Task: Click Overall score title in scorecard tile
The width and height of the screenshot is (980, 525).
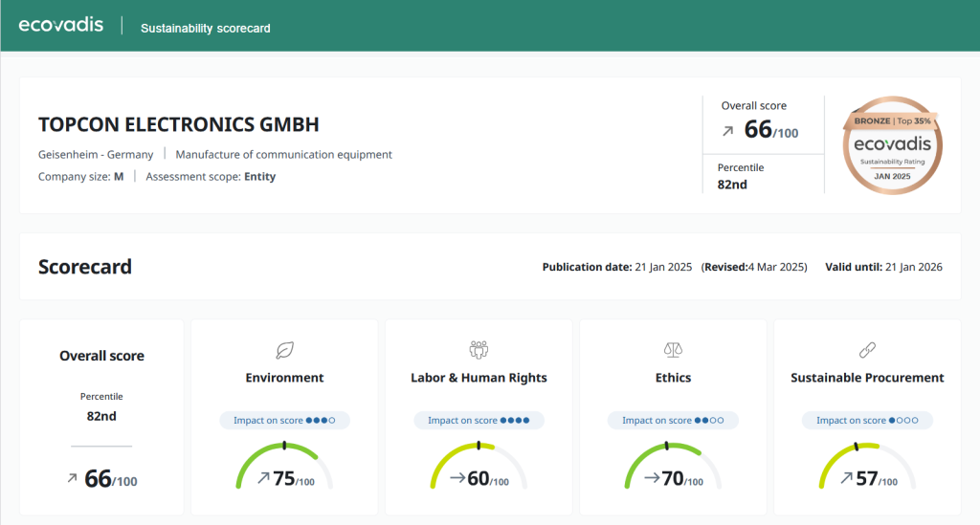Action: [x=101, y=356]
